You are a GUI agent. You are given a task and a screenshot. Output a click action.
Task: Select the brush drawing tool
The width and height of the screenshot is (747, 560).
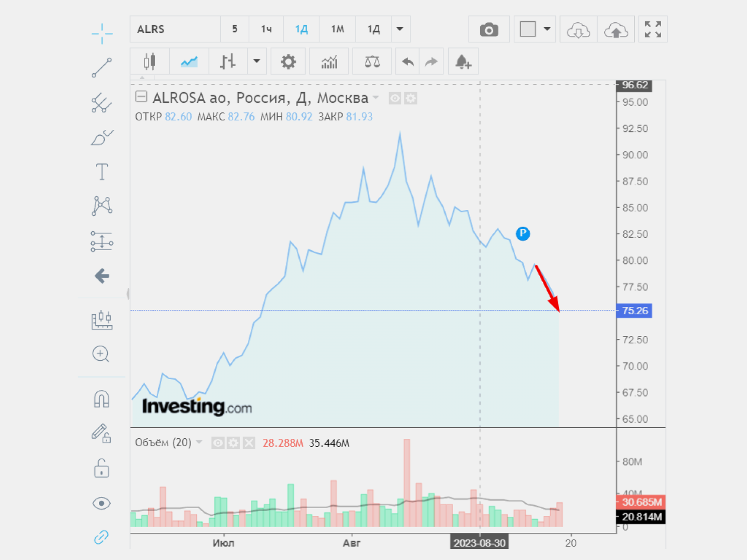pos(101,138)
